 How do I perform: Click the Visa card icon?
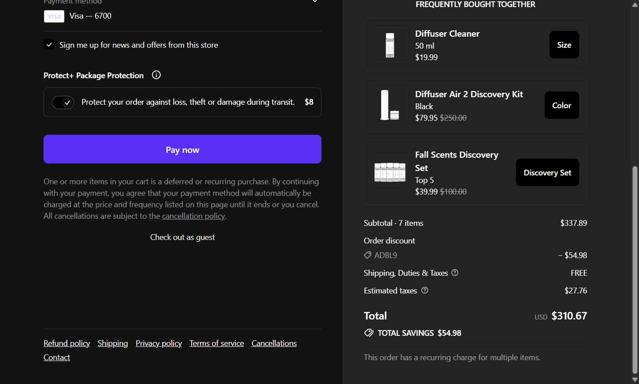[x=54, y=16]
